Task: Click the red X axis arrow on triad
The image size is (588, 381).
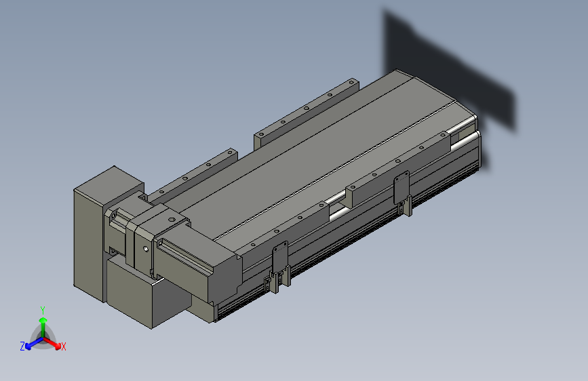Action: click(x=52, y=343)
